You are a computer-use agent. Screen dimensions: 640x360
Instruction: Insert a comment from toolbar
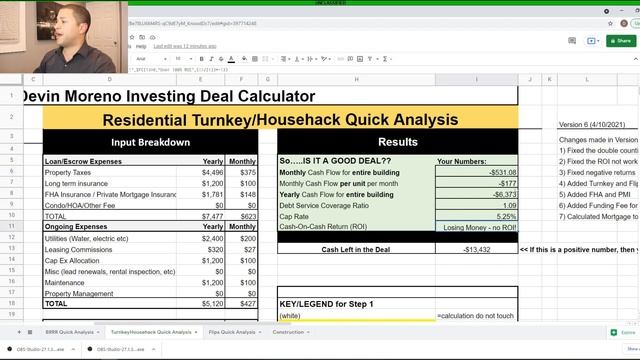(350, 59)
